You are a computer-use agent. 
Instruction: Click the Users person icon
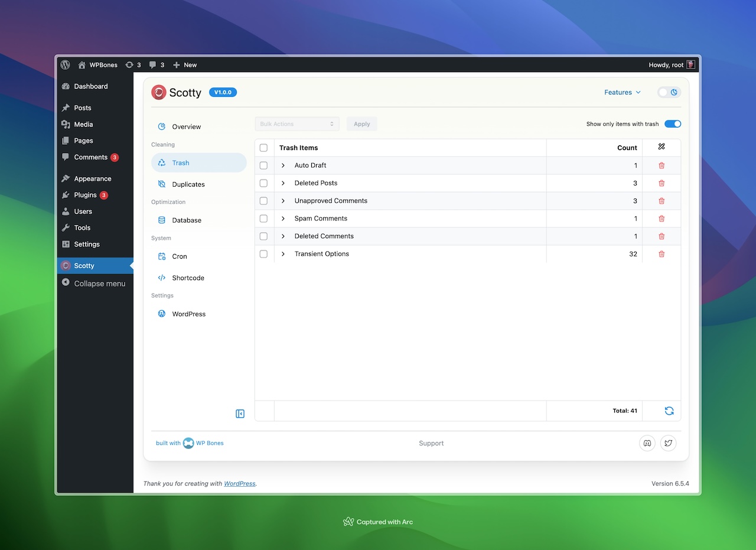coord(66,211)
